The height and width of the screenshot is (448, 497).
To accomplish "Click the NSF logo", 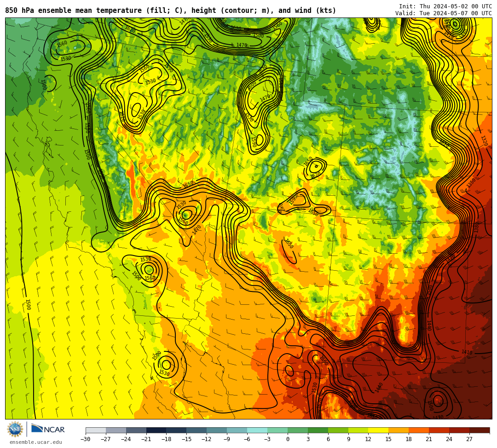I will coord(15,429).
